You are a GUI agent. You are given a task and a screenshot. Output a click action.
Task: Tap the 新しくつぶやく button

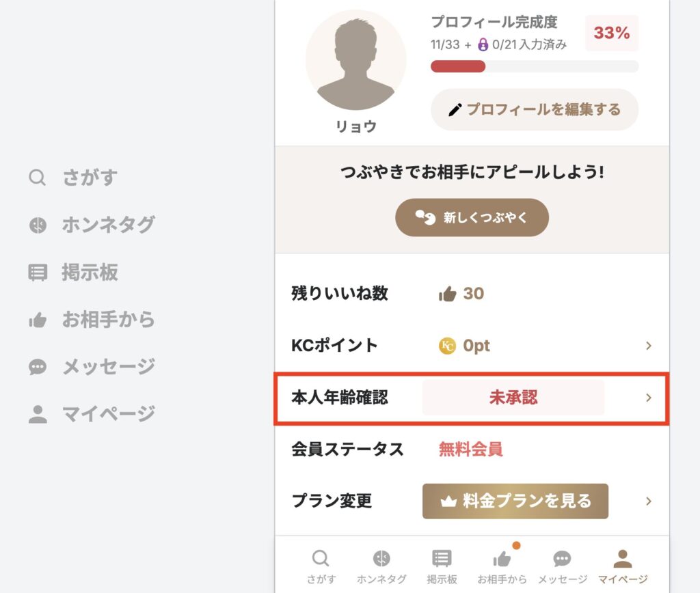[x=472, y=217]
